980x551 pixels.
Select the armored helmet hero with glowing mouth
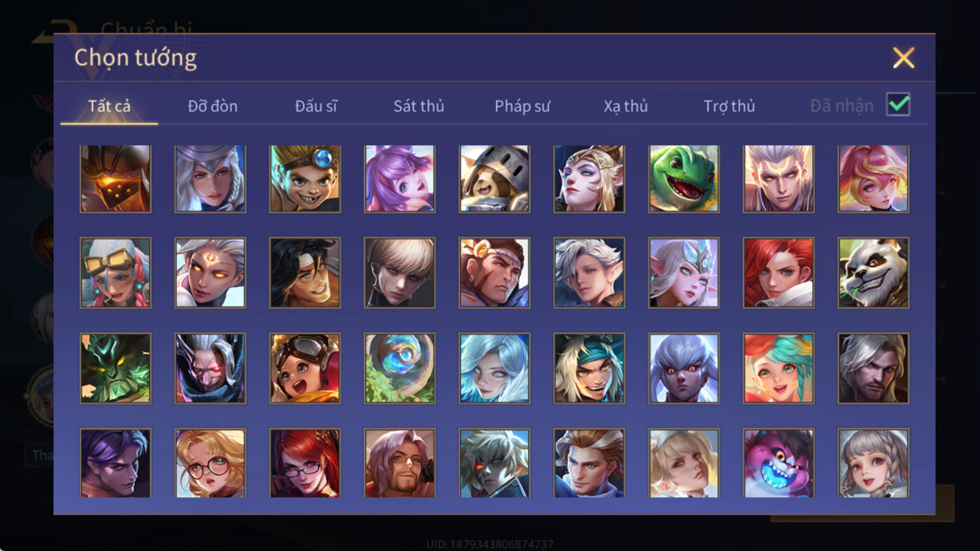(x=115, y=179)
